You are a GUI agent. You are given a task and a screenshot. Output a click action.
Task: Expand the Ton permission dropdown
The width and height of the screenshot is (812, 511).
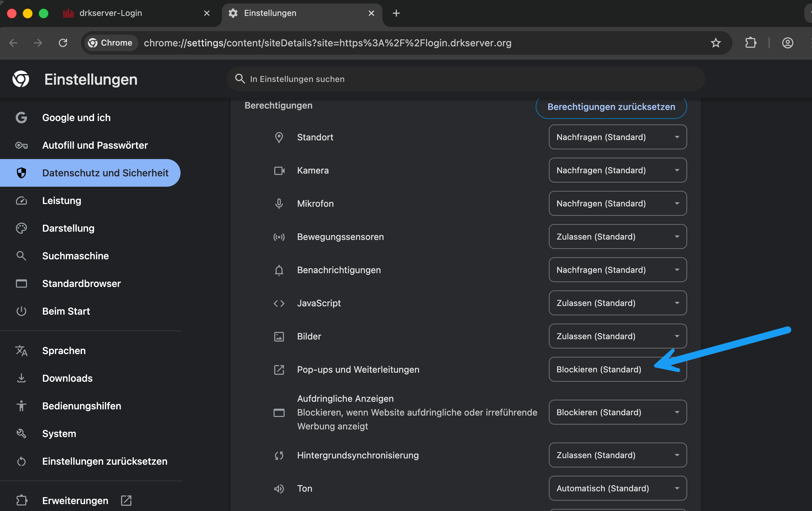coord(617,489)
